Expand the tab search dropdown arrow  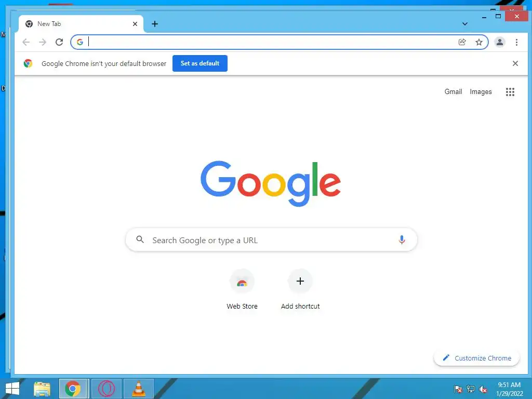[465, 24]
